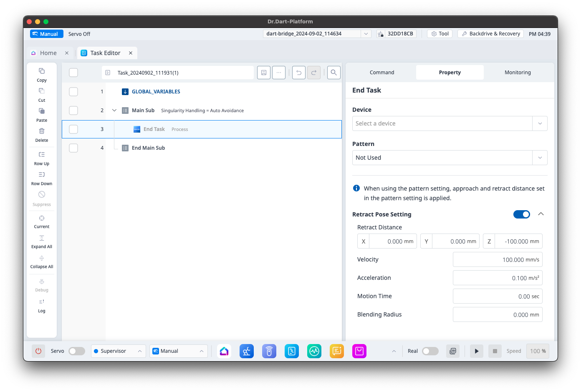Click the search magnifier icon
581x392 pixels.
coord(333,73)
